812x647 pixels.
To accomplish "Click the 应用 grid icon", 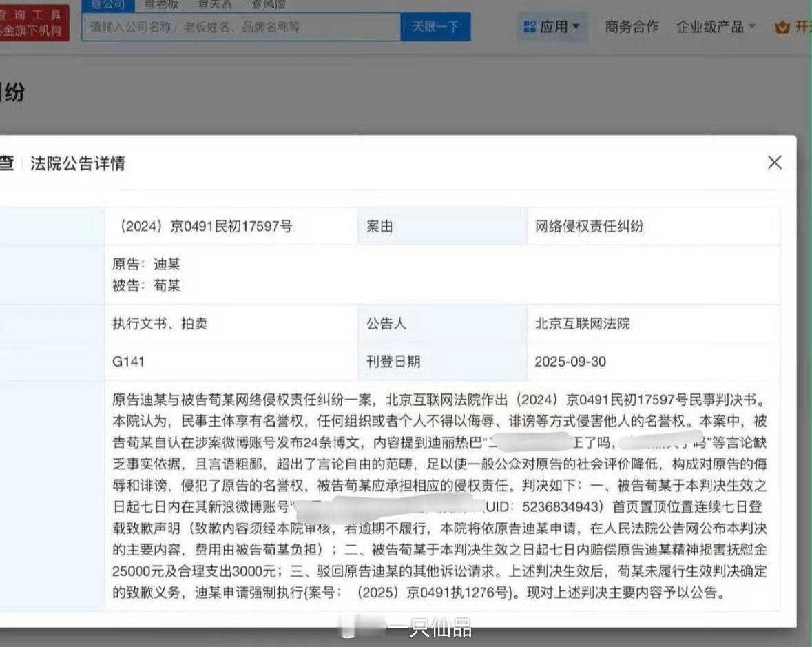I will tap(529, 27).
